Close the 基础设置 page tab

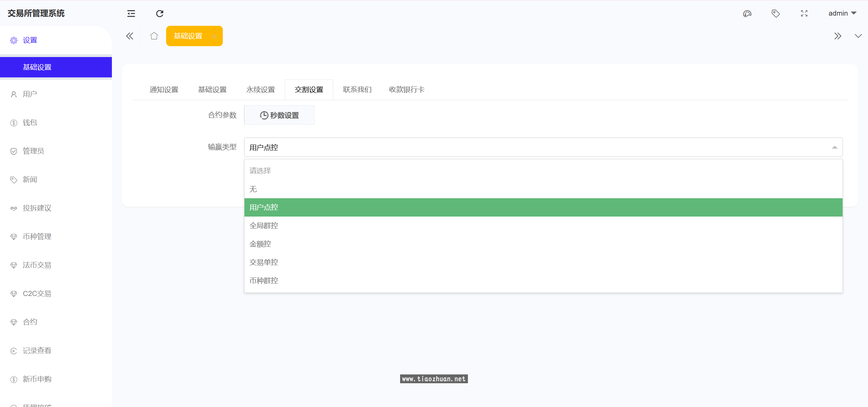pyautogui.click(x=214, y=36)
